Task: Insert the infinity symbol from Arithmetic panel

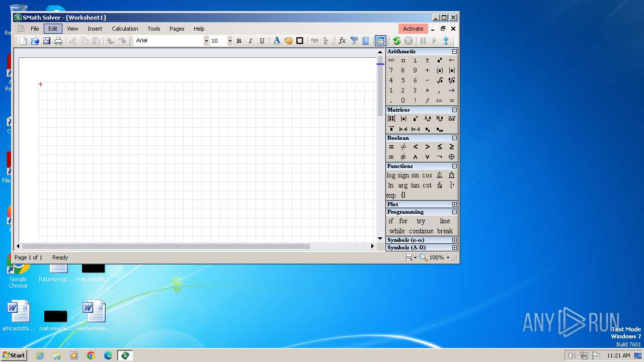Action: 391,60
